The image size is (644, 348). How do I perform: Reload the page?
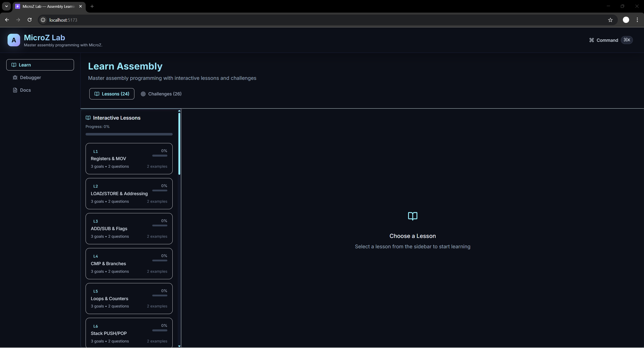point(29,20)
